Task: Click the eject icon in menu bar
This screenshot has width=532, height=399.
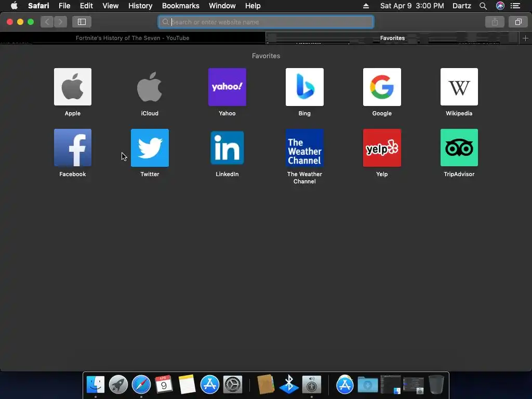Action: 366,6
